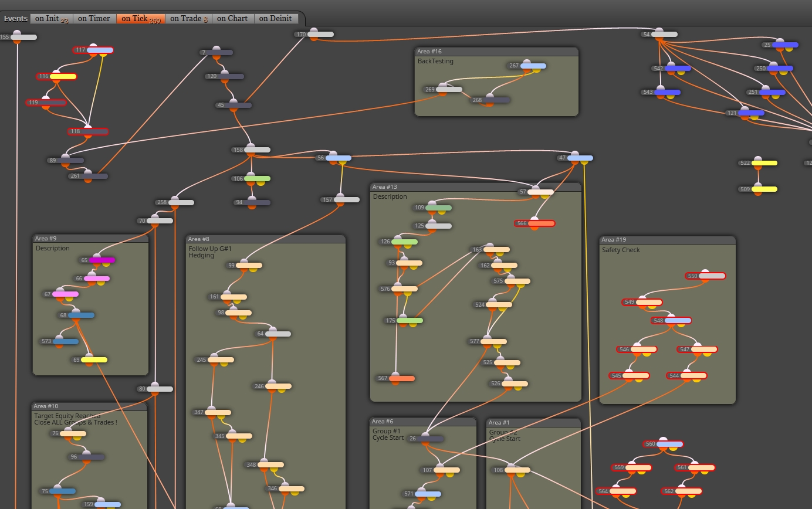Select the Area #19 Safety Check header
The height and width of the screenshot is (509, 812).
[x=668, y=240]
